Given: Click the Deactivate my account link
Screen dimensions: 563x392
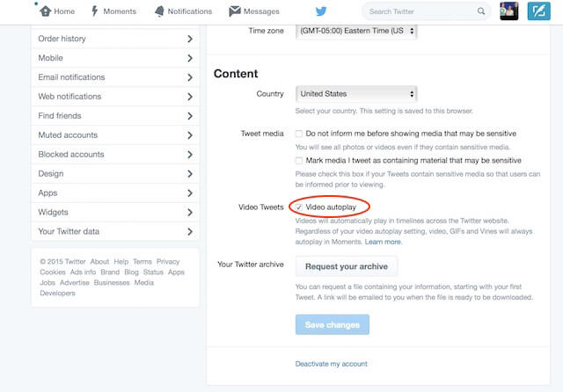Looking at the screenshot, I should point(331,364).
